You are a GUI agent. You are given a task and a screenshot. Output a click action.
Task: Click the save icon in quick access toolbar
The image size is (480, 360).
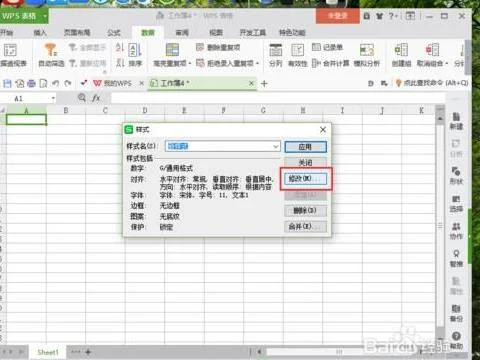point(7,83)
